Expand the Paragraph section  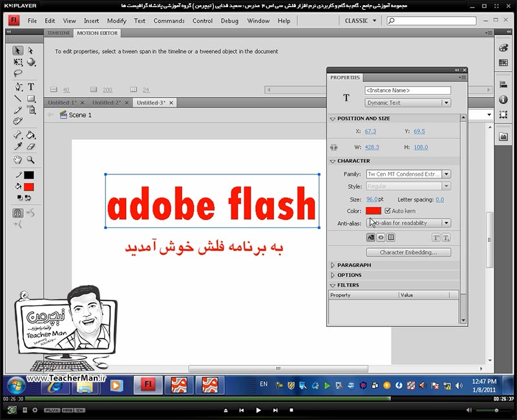(333, 265)
